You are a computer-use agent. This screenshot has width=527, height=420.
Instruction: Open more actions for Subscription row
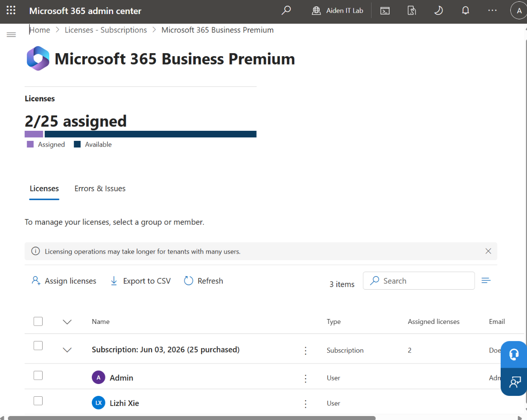click(306, 350)
